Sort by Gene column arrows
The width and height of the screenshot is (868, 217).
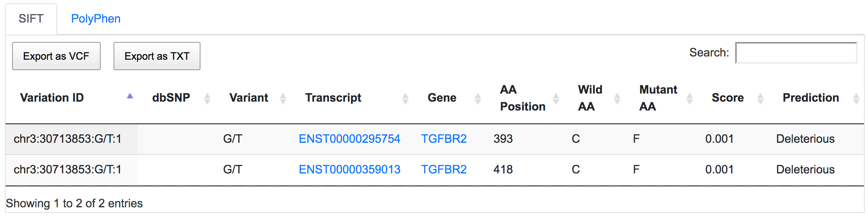[x=477, y=98]
